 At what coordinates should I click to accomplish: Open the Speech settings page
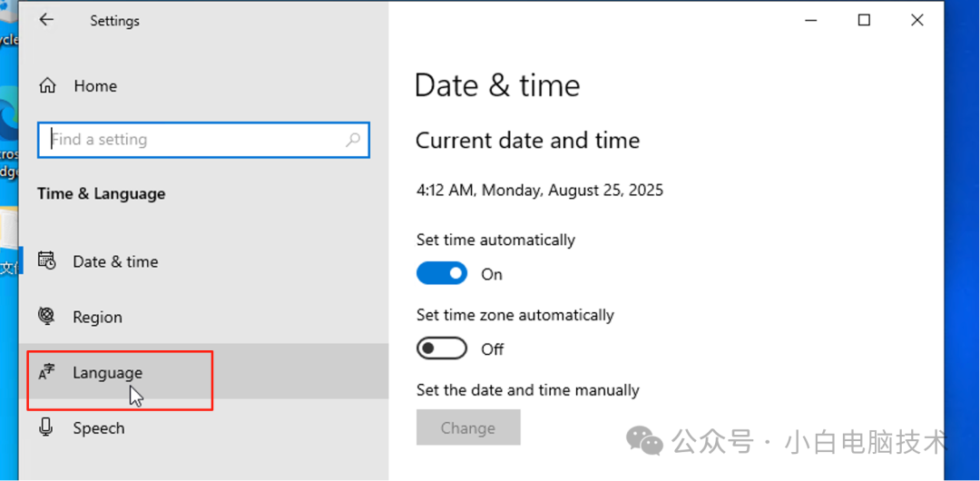click(x=204, y=427)
